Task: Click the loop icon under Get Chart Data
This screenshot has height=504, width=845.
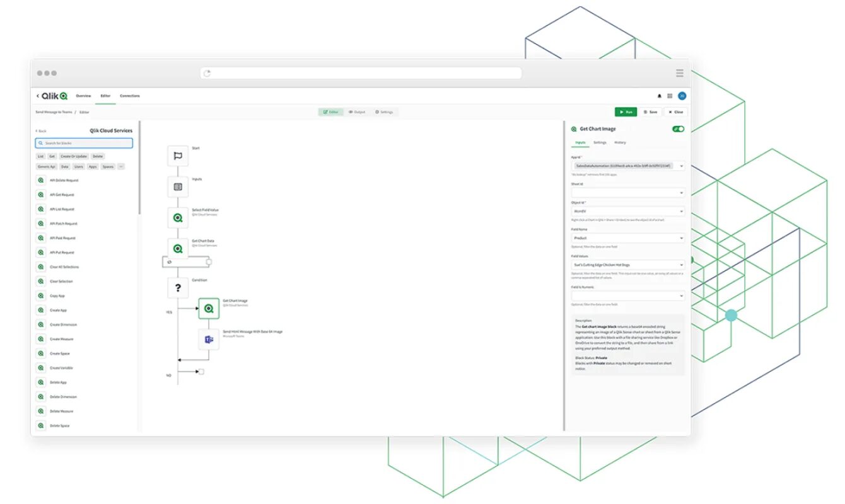Action: point(170,261)
